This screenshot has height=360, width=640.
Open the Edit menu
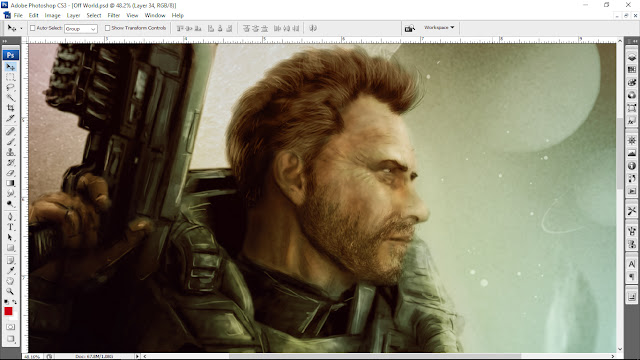click(x=33, y=16)
